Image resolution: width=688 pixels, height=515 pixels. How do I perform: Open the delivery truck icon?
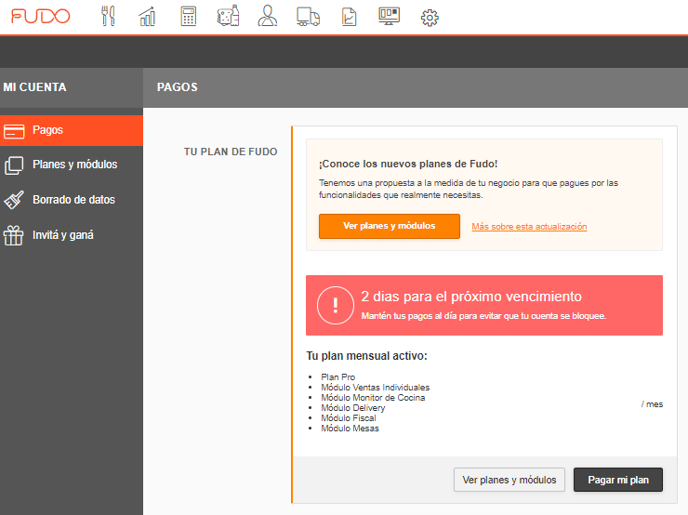pos(308,17)
